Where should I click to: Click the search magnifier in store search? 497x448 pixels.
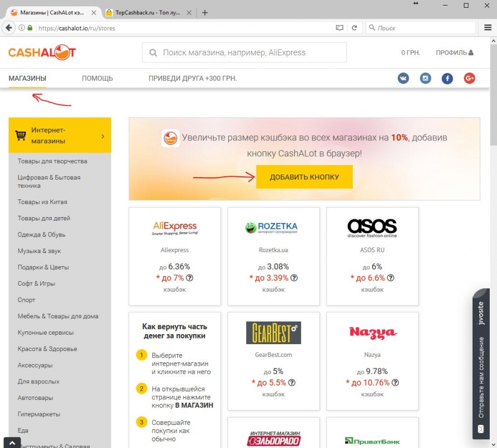153,52
